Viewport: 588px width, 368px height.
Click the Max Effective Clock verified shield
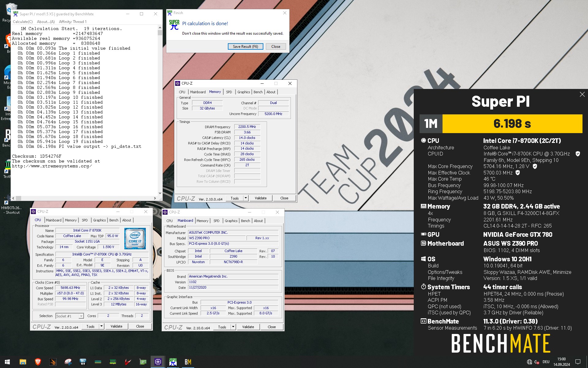pyautogui.click(x=518, y=173)
